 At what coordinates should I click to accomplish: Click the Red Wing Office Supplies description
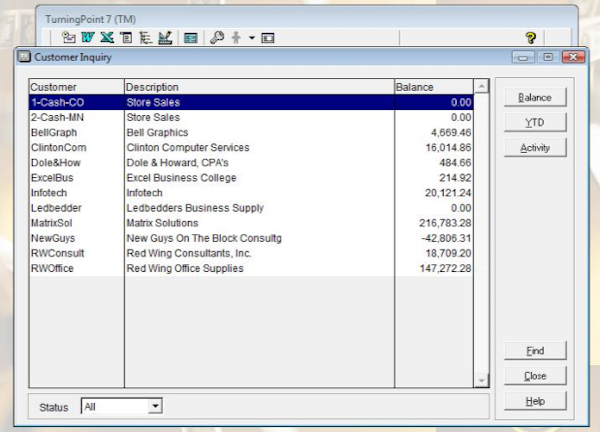(x=185, y=268)
